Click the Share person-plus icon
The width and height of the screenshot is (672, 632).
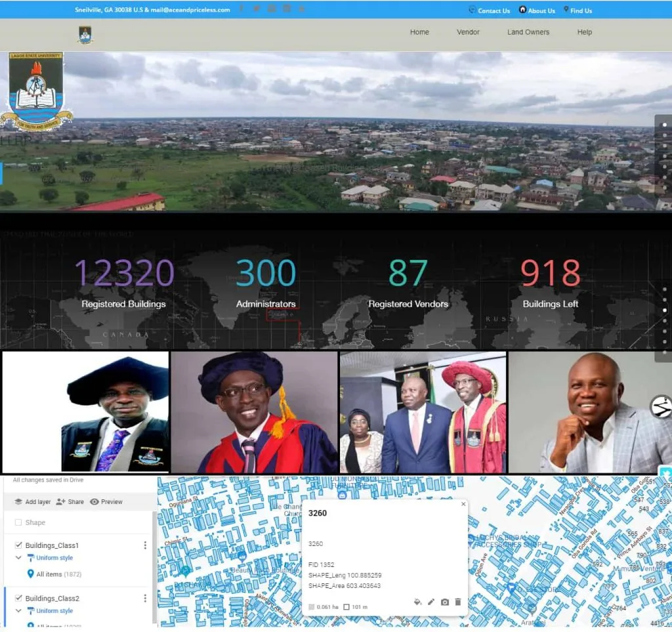pyautogui.click(x=60, y=501)
